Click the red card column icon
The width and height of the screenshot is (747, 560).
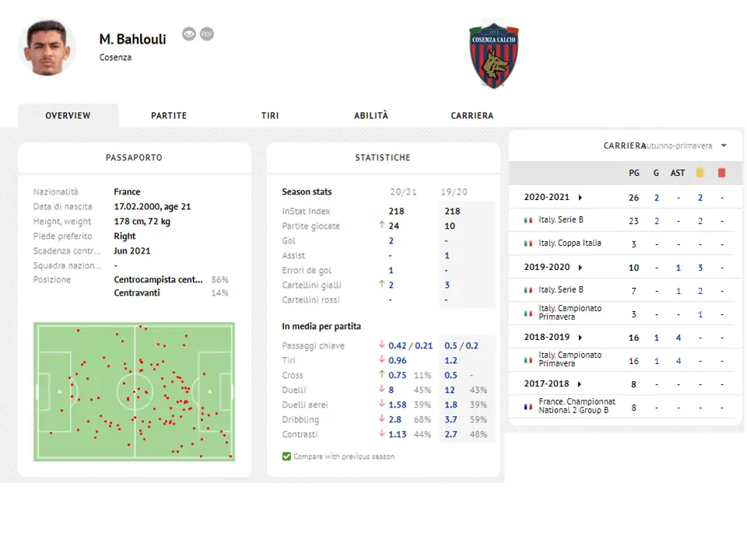[721, 173]
